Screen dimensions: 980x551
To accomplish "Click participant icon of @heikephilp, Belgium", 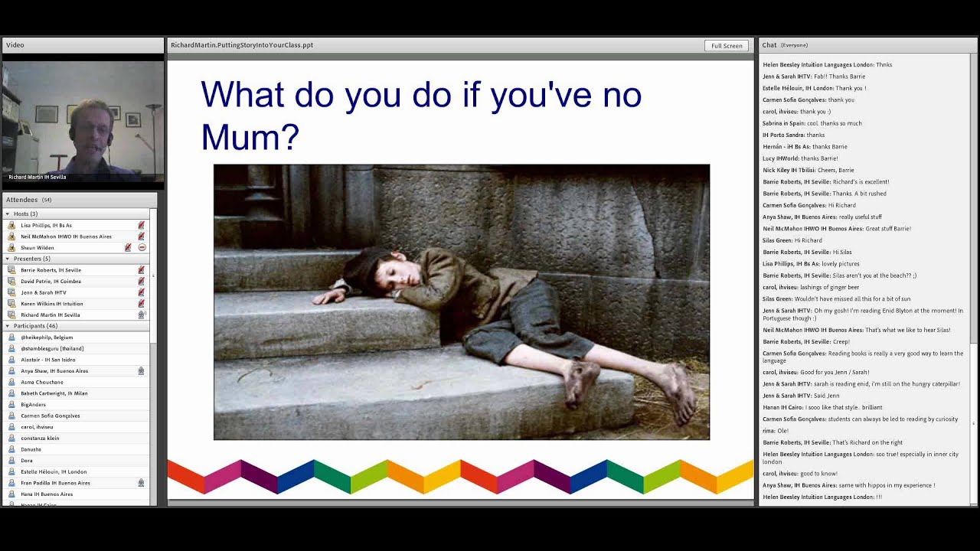I will point(11,337).
